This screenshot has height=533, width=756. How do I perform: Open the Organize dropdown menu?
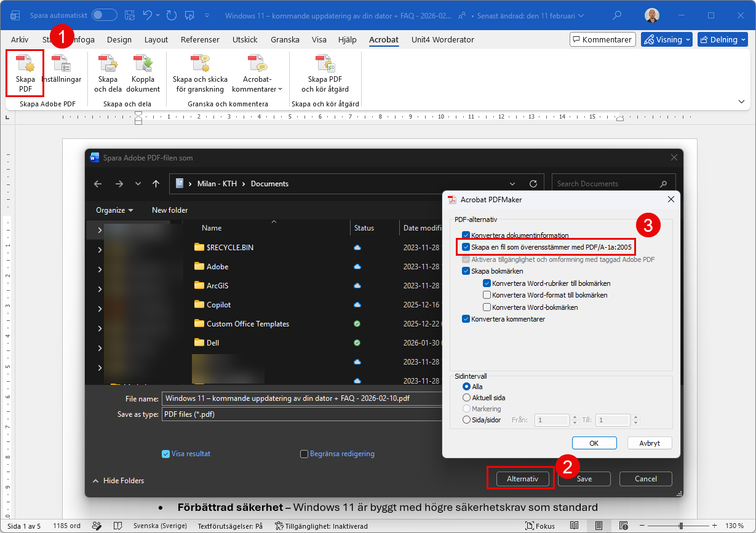pos(114,210)
